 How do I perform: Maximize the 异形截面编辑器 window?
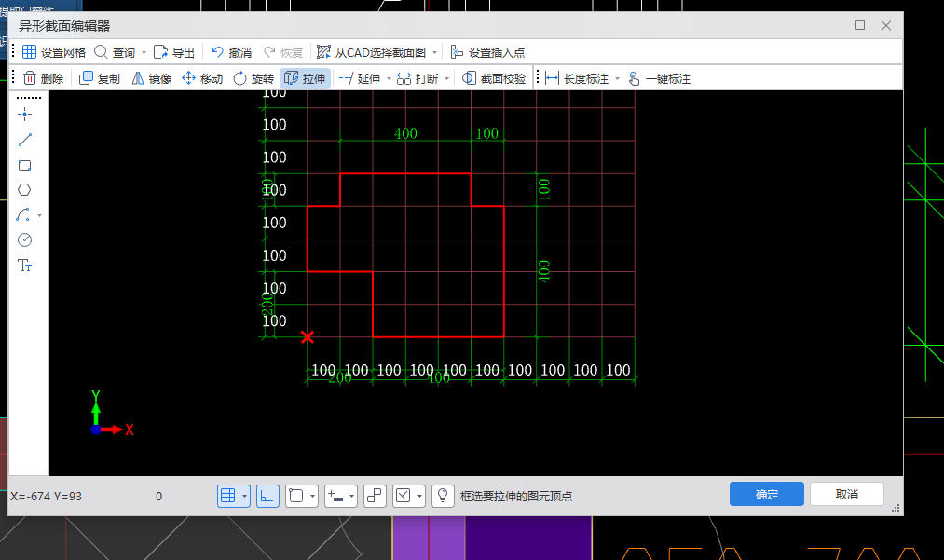tap(860, 25)
